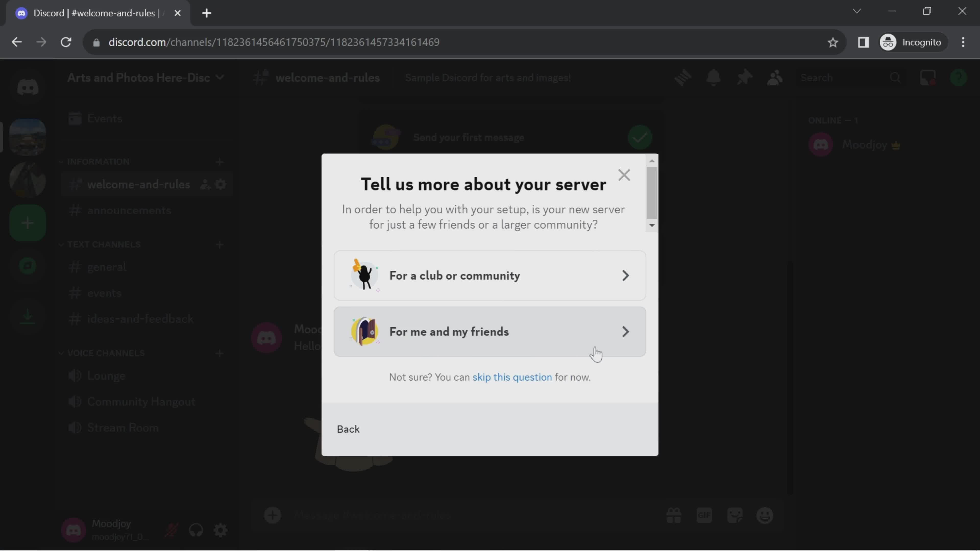Open the sticker picker icon

735,516
